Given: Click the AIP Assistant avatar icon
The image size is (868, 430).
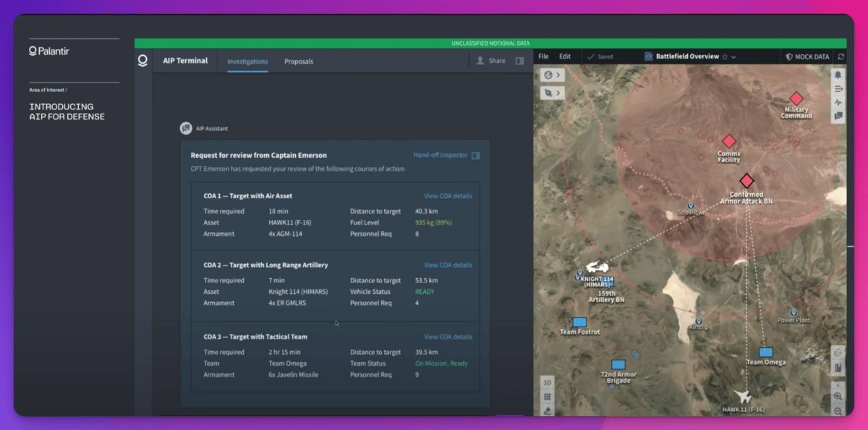Looking at the screenshot, I should [x=186, y=128].
